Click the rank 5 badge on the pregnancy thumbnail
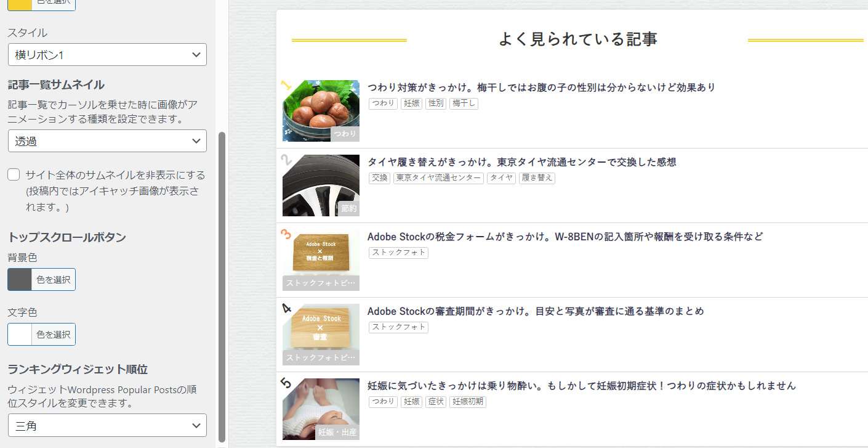This screenshot has height=448, width=868. pos(286,383)
